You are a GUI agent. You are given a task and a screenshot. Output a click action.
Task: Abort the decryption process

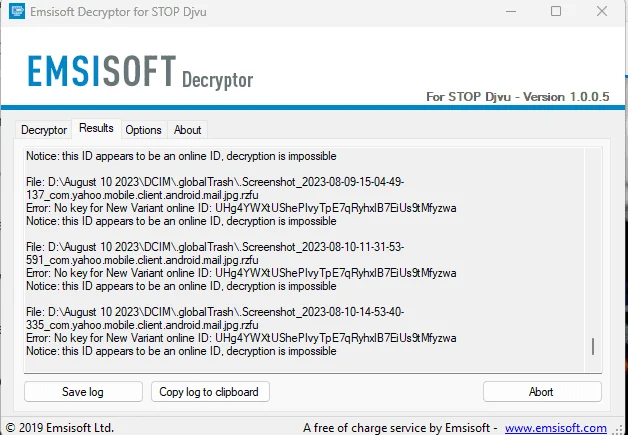pyautogui.click(x=542, y=391)
